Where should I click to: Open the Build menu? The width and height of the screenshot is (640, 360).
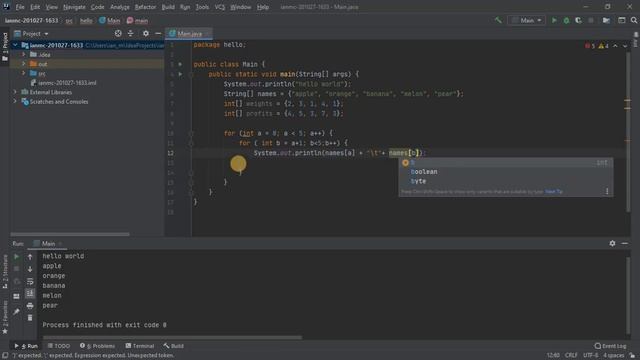168,7
